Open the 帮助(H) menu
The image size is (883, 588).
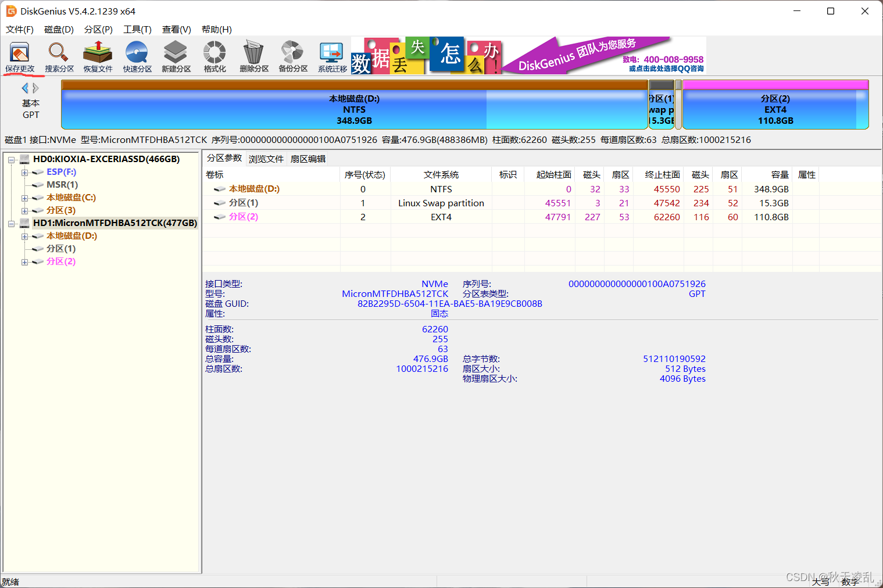pos(217,30)
